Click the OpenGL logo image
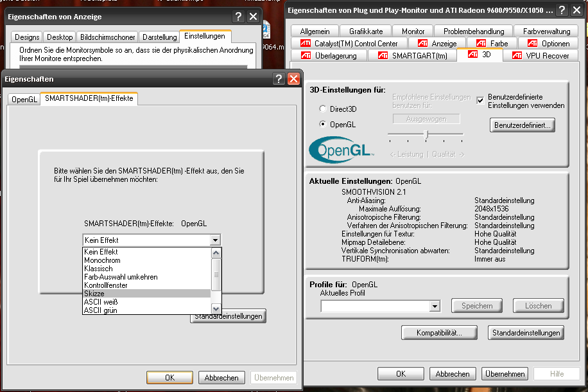Screen dimensions: 588x392 click(x=342, y=150)
